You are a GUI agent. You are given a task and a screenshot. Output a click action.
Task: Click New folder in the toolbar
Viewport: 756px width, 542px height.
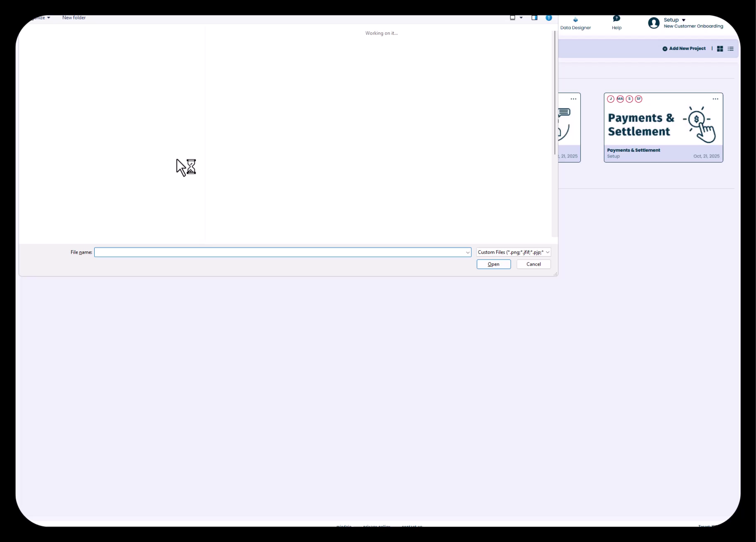pos(74,17)
